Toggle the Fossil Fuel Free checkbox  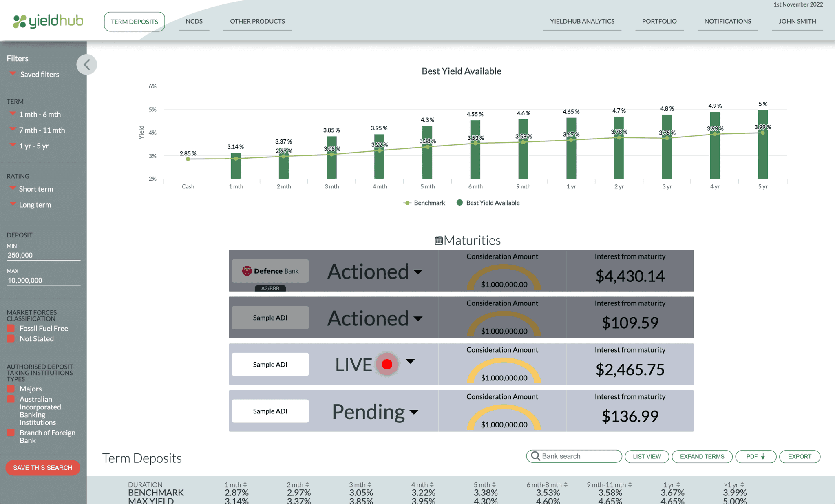pyautogui.click(x=11, y=328)
